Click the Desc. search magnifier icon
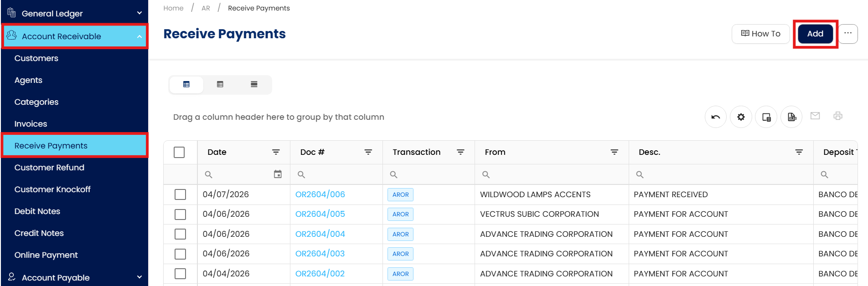868x286 pixels. (640, 174)
